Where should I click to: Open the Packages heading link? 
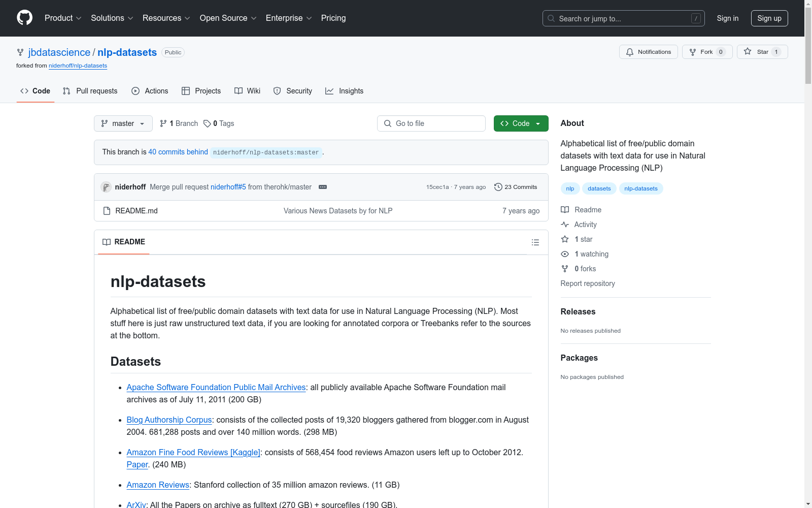pyautogui.click(x=579, y=358)
